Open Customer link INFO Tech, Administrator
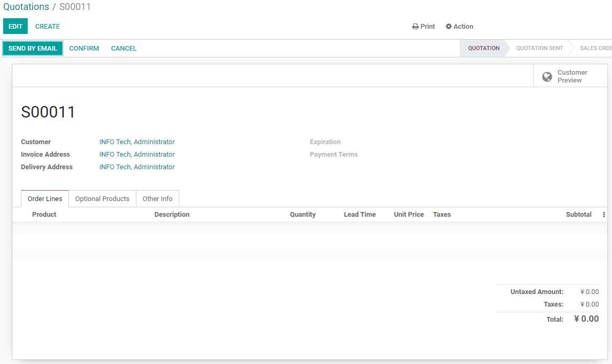 (x=137, y=142)
